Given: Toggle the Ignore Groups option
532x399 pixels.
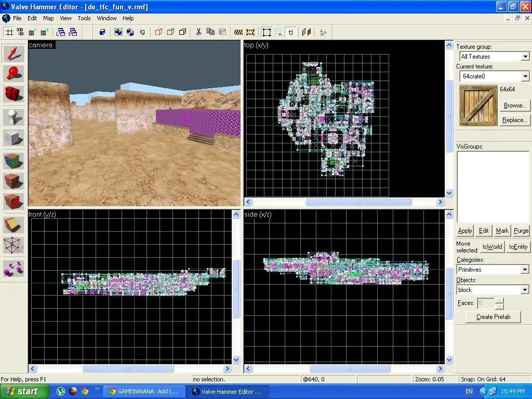Looking at the screenshot, I should coord(142,32).
